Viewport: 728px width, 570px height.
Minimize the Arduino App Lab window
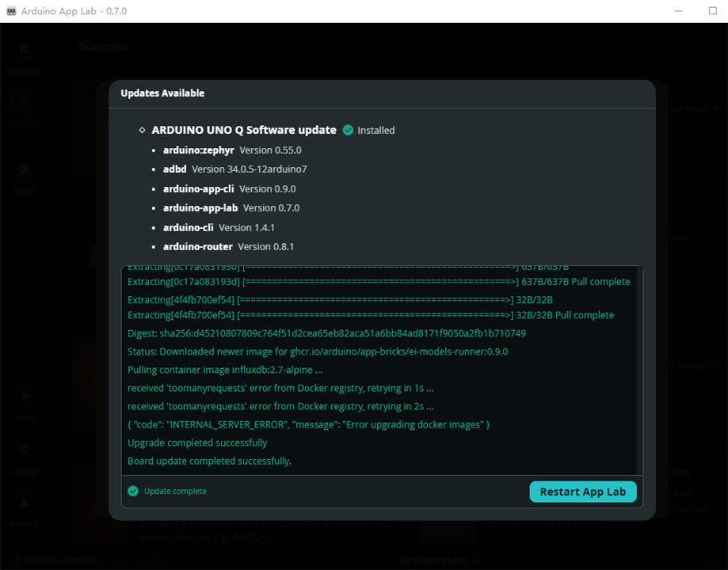coord(678,10)
